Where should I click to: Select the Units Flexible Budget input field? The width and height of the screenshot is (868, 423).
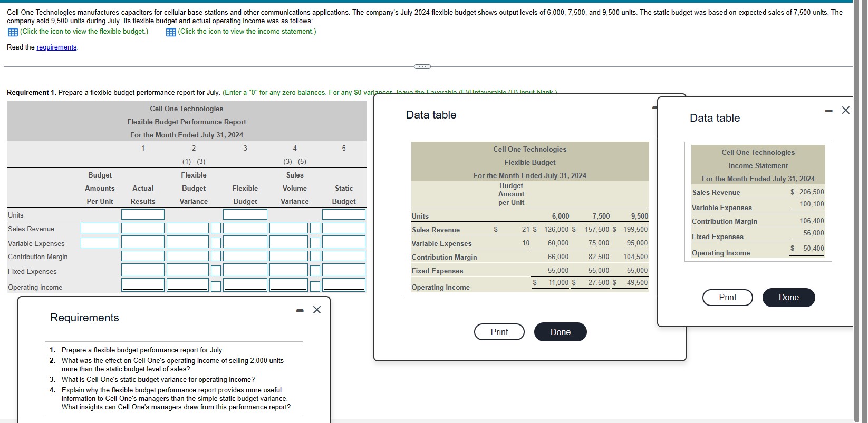point(245,214)
